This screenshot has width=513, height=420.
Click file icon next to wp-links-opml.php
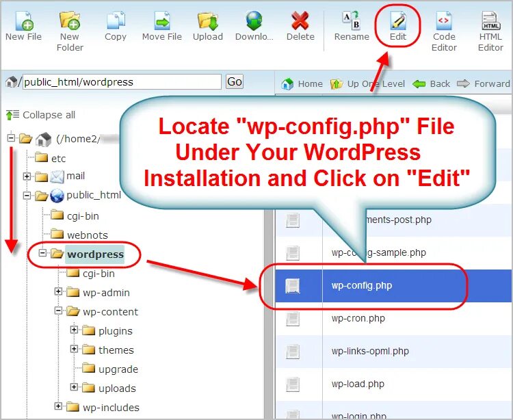[x=293, y=352]
